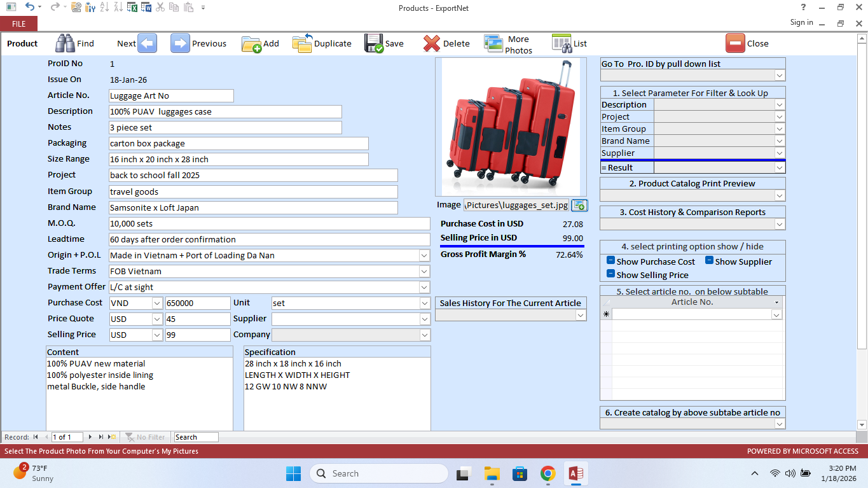Screen dimensions: 868x488
Task: Expand the Trade Terms dropdown
Action: point(424,271)
